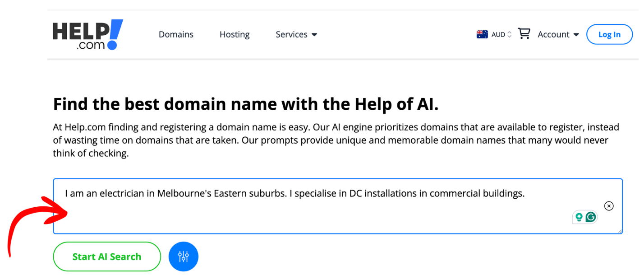Screen dimensions: 644x280
Task: Click the Start AI Search button
Action: point(107,257)
